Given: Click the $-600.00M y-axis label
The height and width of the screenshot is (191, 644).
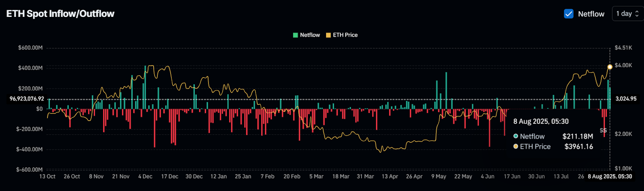Looking at the screenshot, I should click(29, 170).
